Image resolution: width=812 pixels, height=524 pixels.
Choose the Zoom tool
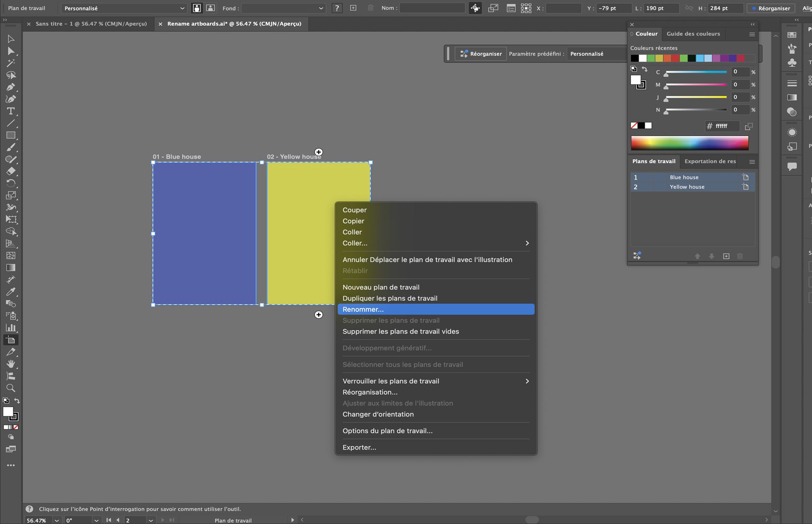11,388
